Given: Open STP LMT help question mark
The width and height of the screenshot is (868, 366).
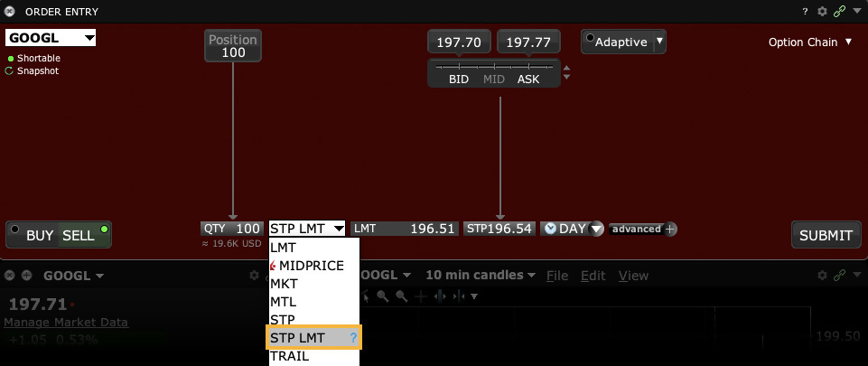Looking at the screenshot, I should [x=354, y=338].
